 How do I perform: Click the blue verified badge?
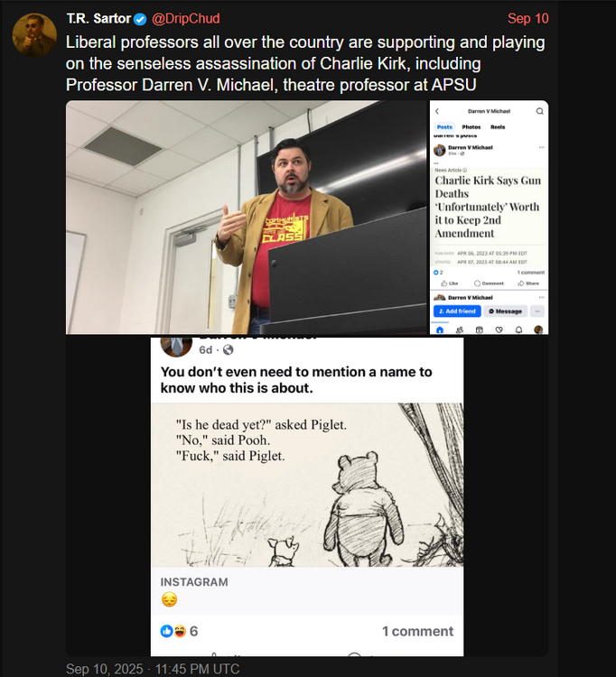coord(139,19)
